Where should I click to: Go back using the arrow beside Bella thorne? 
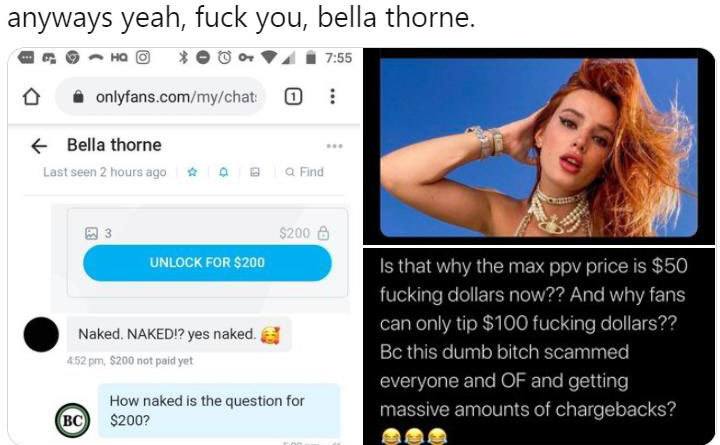tap(39, 146)
